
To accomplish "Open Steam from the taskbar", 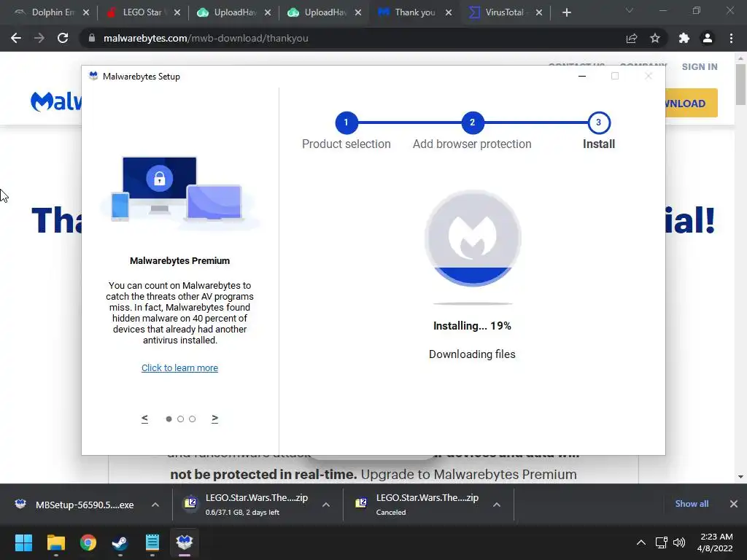I will tap(120, 542).
